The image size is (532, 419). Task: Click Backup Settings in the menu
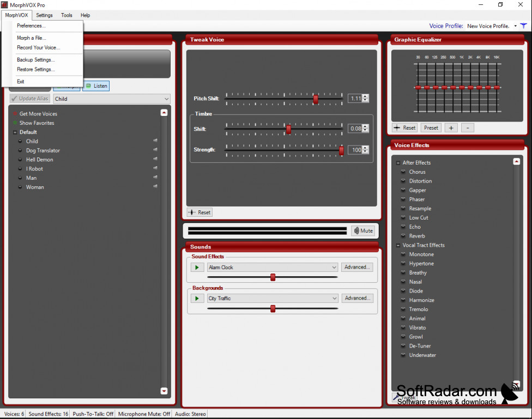click(35, 60)
